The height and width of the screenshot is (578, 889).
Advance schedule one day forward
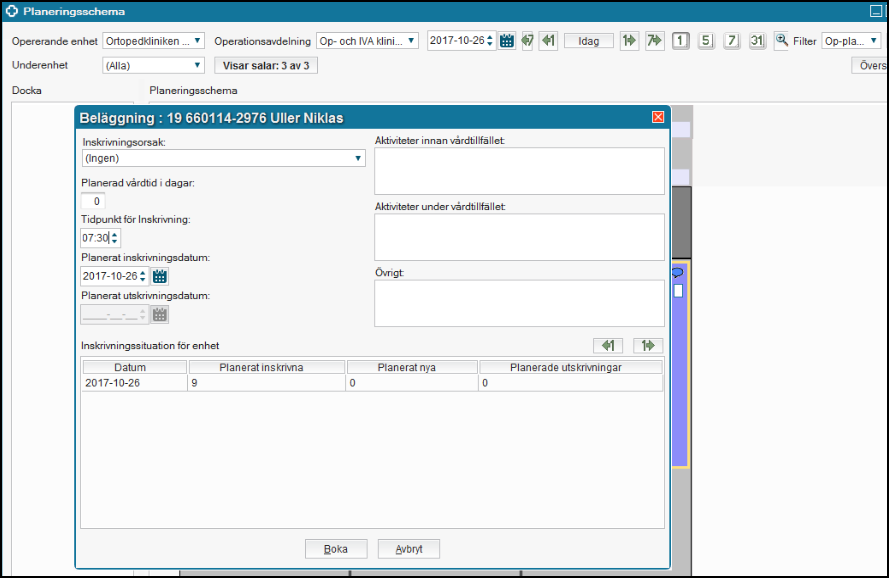(x=629, y=41)
